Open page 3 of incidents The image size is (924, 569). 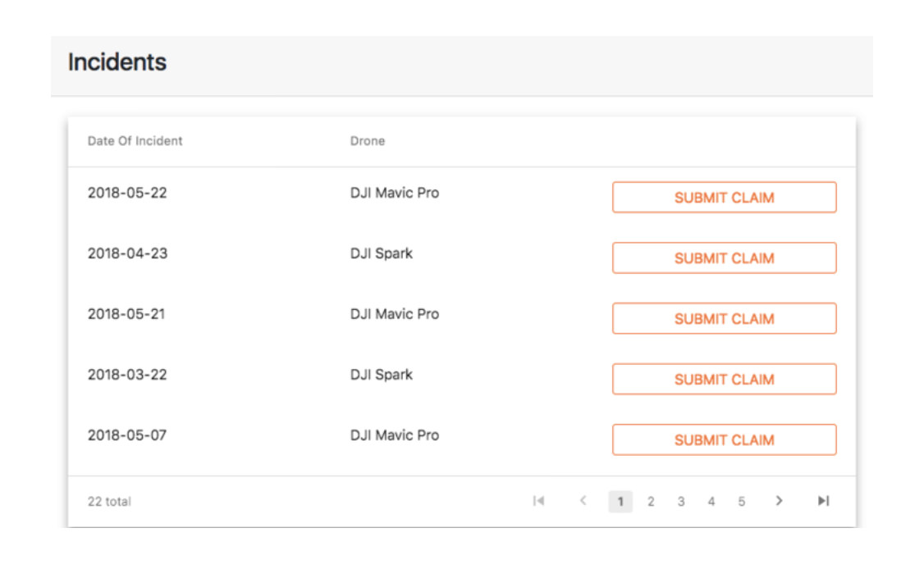pyautogui.click(x=680, y=501)
